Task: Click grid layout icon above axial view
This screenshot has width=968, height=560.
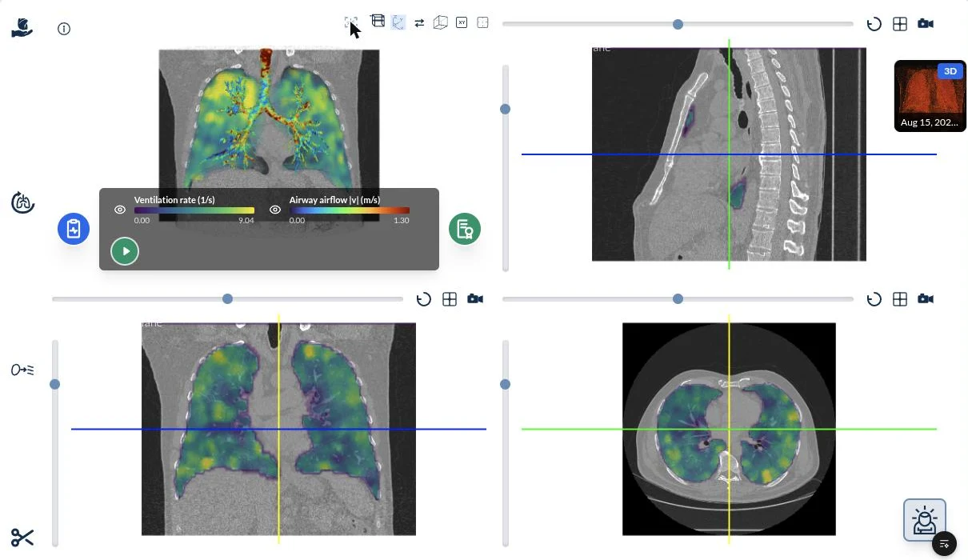Action: 900,299
